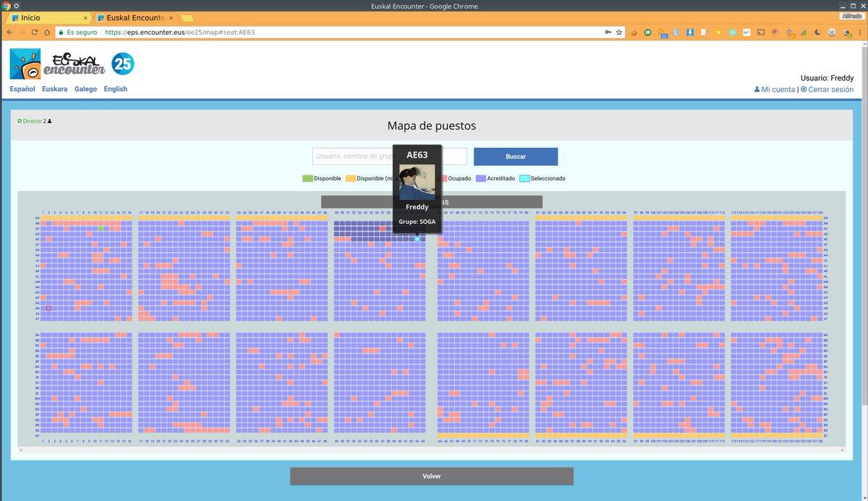Click the cyan selected seat AE63
This screenshot has height=501, width=868.
(417, 239)
